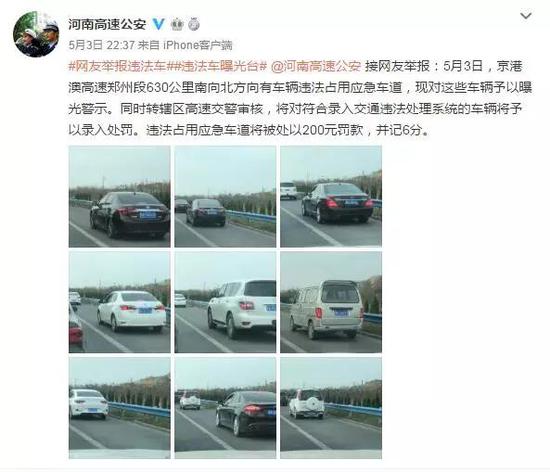Click the blue V verification badge
This screenshot has width=550, height=472.
[x=159, y=24]
